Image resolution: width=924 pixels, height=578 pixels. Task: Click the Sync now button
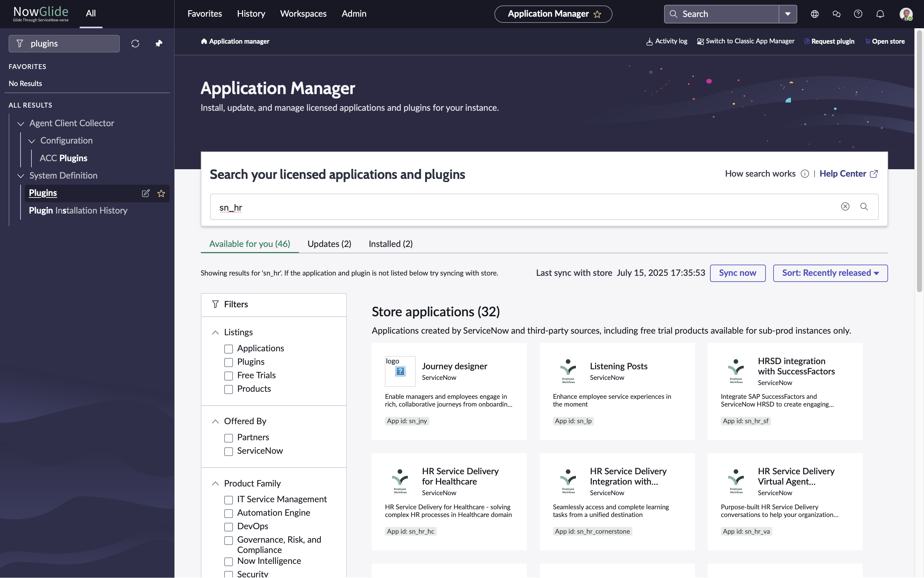pos(737,273)
